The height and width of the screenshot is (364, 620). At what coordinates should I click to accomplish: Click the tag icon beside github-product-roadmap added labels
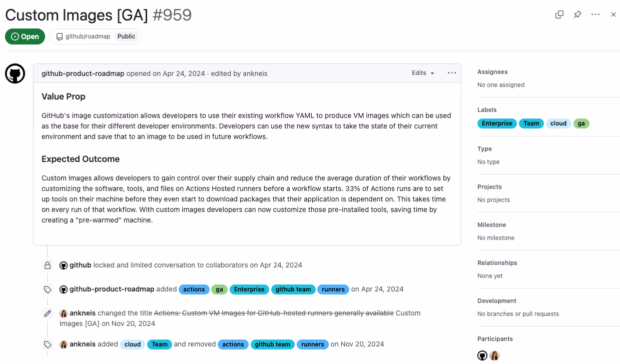pyautogui.click(x=48, y=289)
